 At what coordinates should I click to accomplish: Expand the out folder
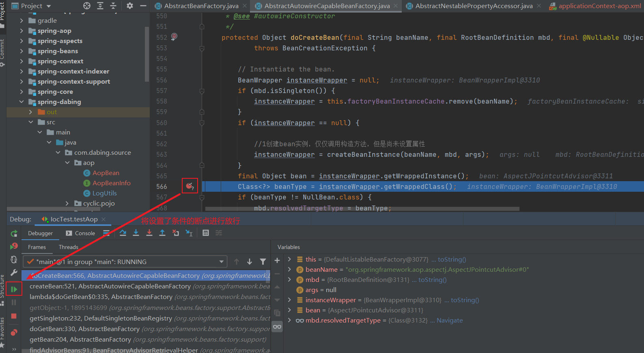click(x=30, y=112)
